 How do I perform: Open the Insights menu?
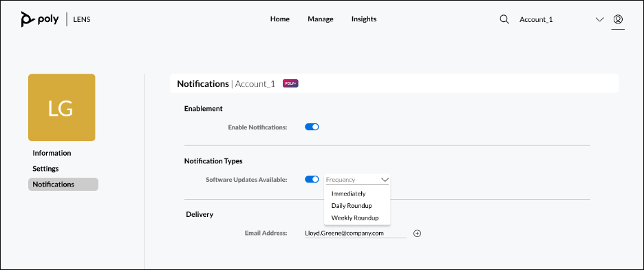[x=364, y=19]
